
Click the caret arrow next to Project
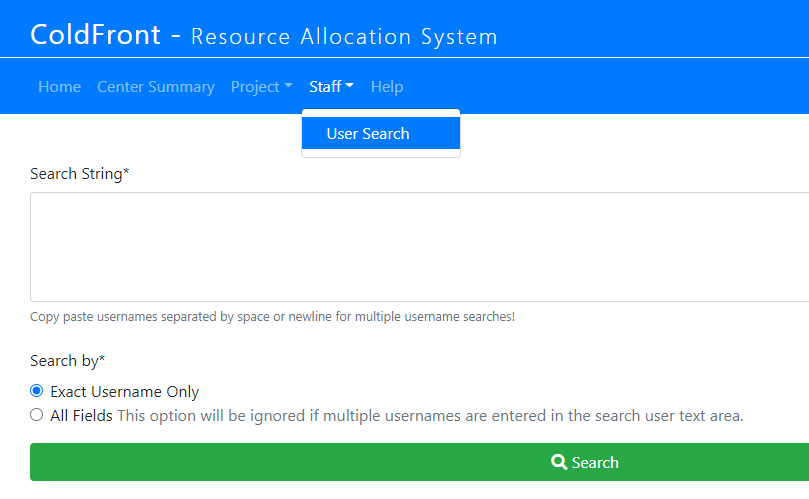point(288,85)
